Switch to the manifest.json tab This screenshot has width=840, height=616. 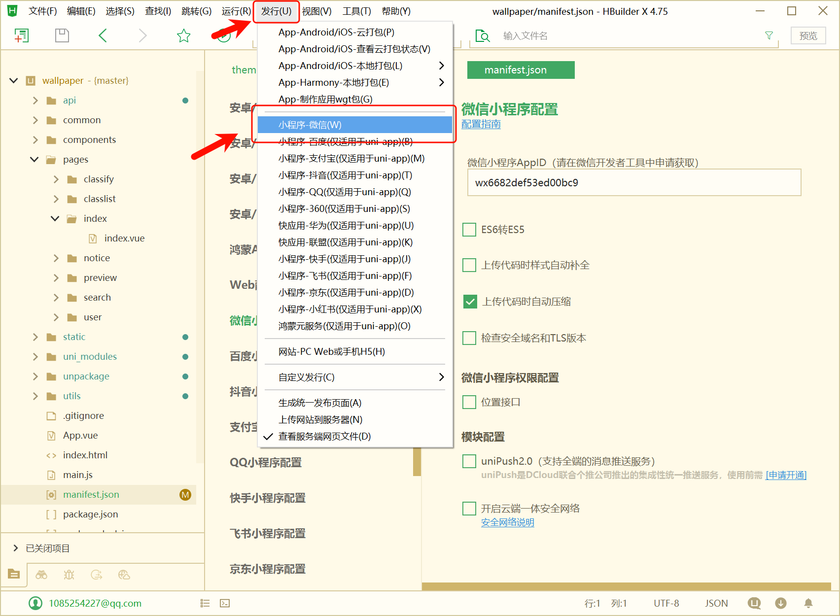[521, 70]
